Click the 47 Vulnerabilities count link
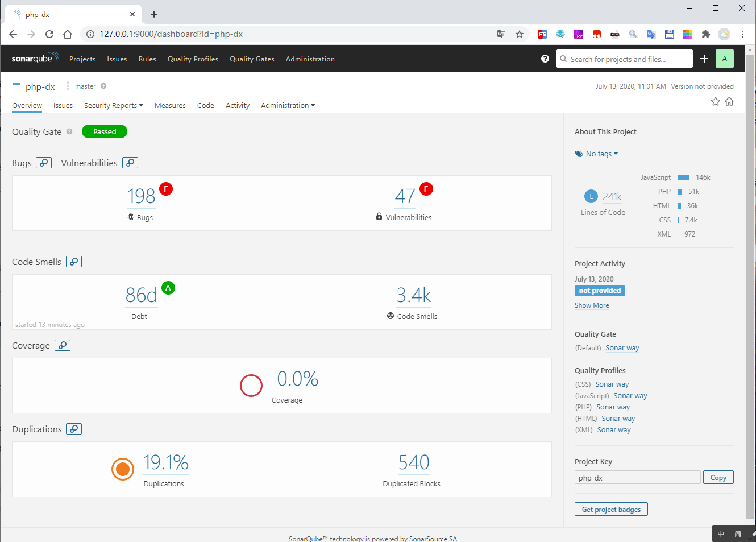756x542 pixels. point(405,196)
